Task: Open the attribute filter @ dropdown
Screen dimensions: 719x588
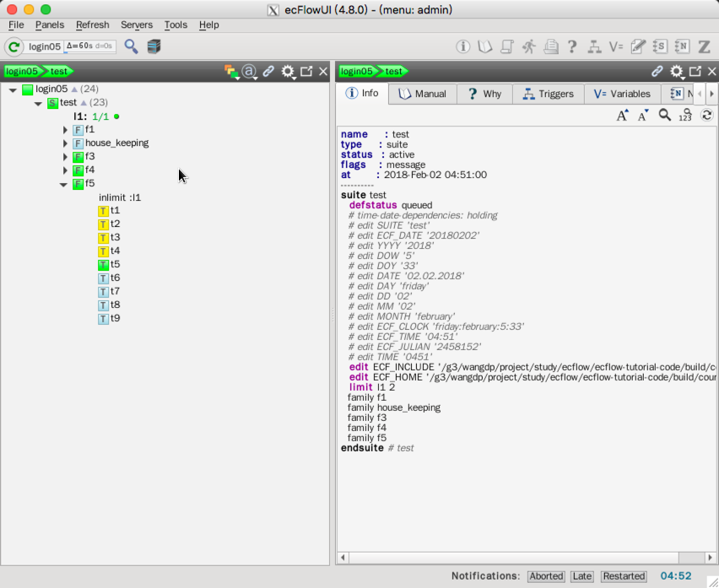Action: tap(250, 72)
